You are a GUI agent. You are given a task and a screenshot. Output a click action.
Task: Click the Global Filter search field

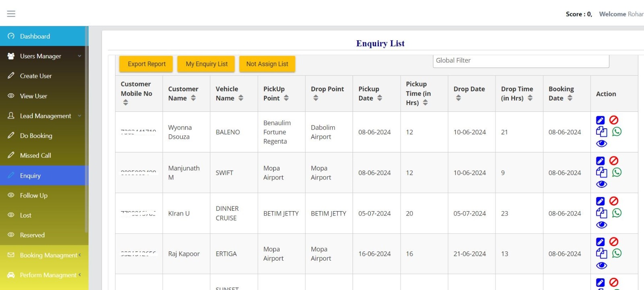coord(521,61)
